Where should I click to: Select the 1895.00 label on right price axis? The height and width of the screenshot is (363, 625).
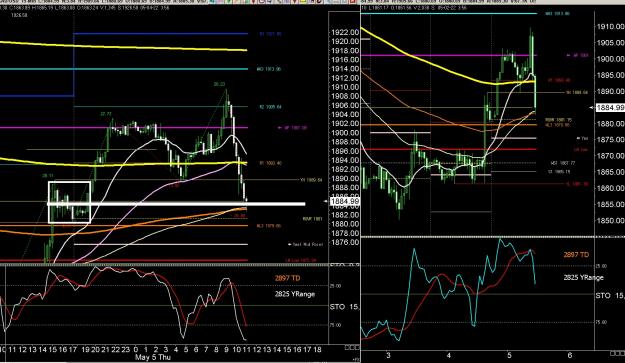[x=610, y=75]
